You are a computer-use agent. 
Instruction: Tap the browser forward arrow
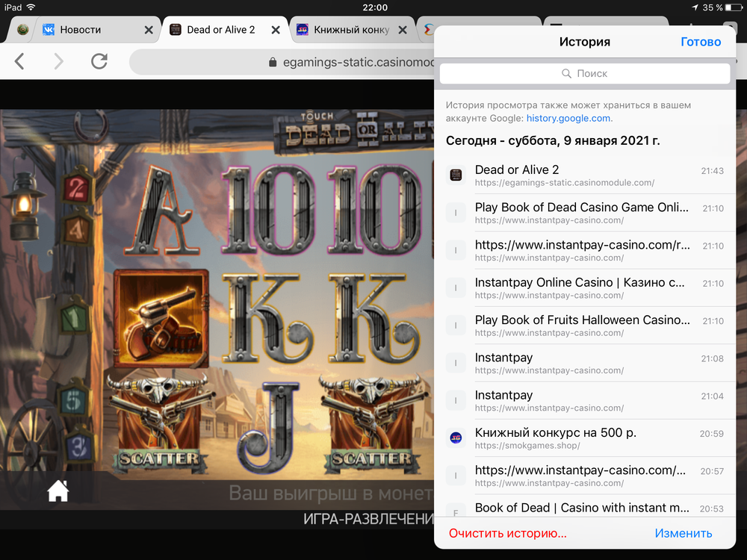pyautogui.click(x=58, y=61)
